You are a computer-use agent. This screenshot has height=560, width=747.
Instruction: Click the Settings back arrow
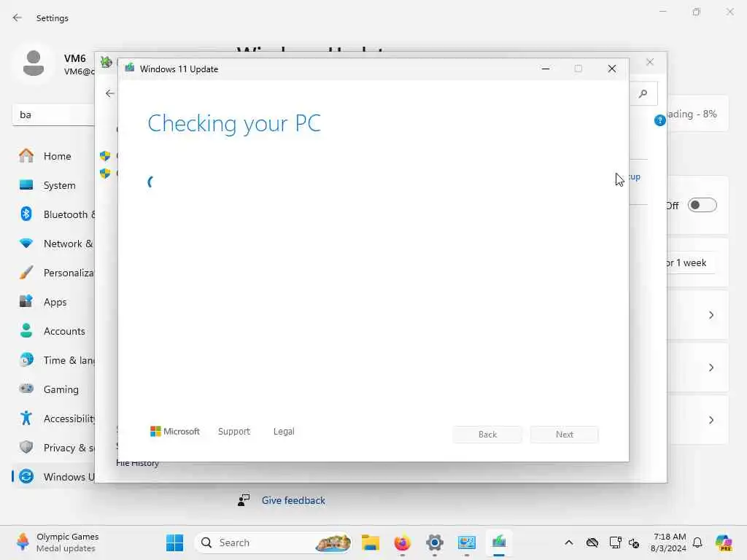18,18
